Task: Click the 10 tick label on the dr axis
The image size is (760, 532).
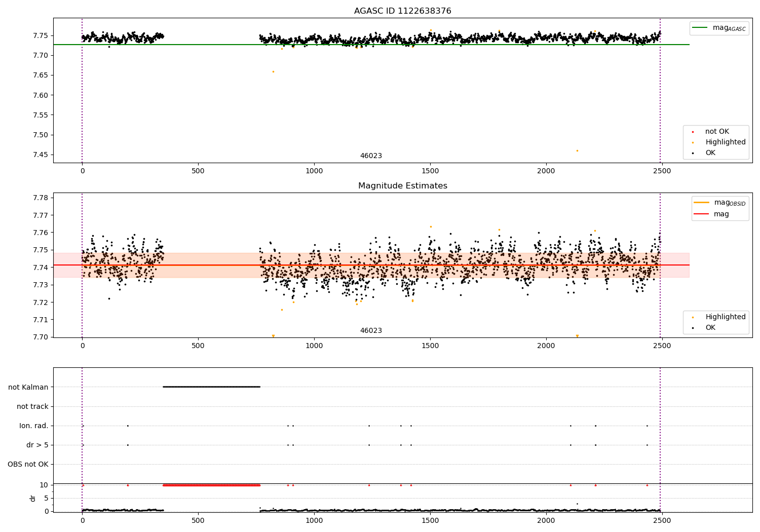Action: (44, 485)
